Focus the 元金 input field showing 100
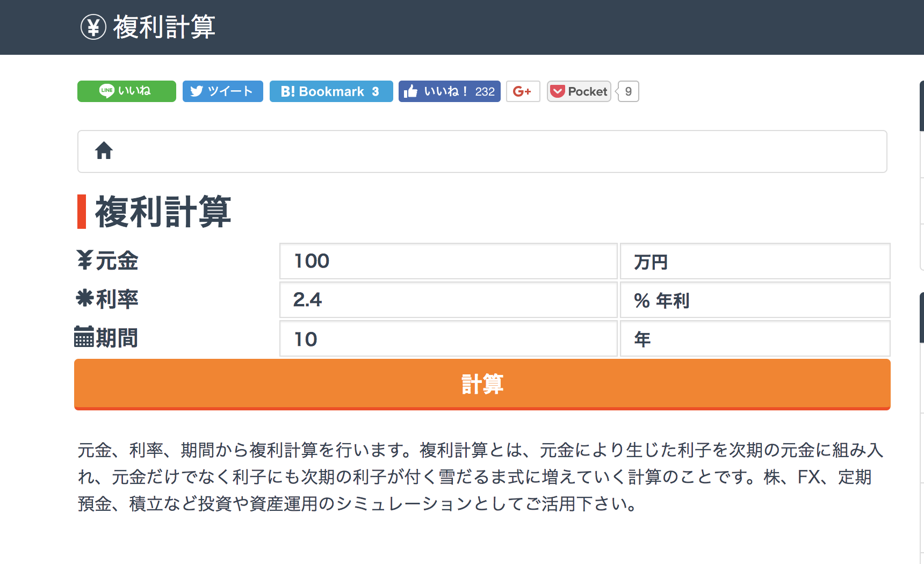Image resolution: width=924 pixels, height=564 pixels. (x=449, y=261)
